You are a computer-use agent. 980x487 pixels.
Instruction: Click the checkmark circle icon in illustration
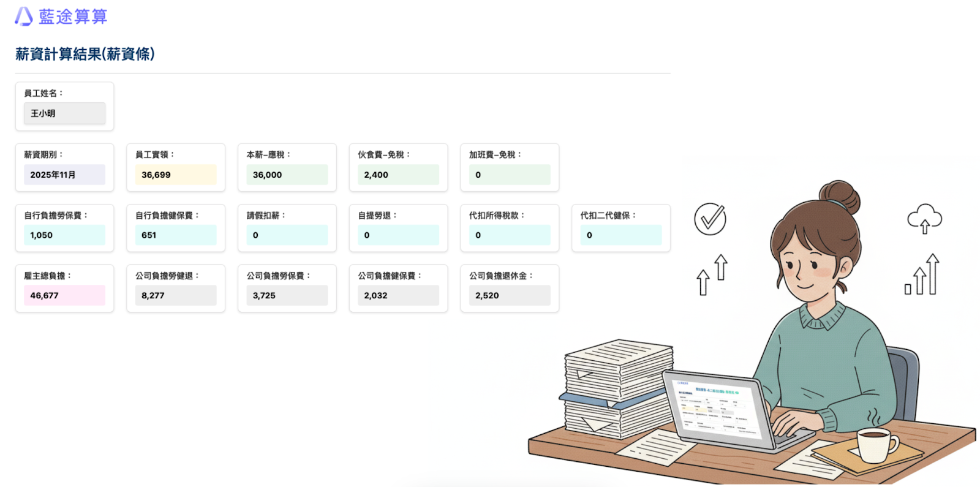pos(710,219)
